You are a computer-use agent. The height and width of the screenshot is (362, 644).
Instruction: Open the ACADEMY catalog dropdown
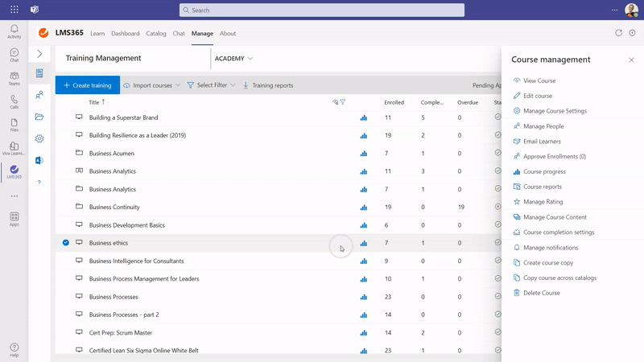click(x=233, y=59)
